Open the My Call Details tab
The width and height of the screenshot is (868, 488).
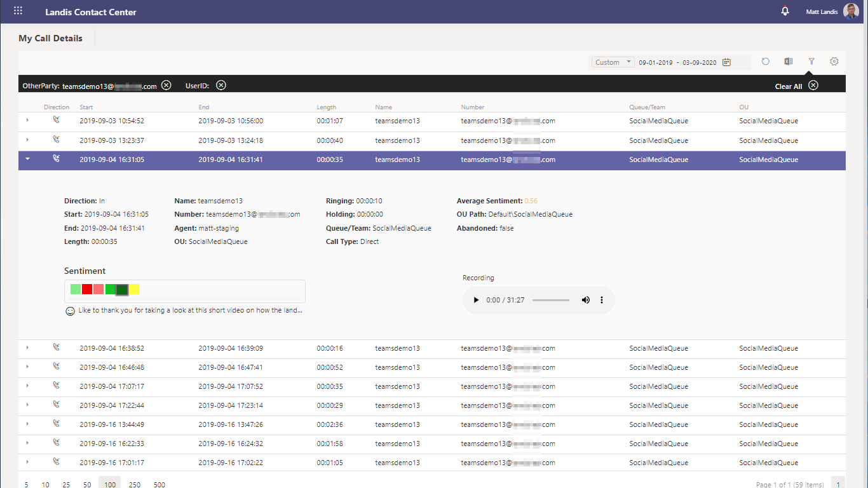click(51, 38)
